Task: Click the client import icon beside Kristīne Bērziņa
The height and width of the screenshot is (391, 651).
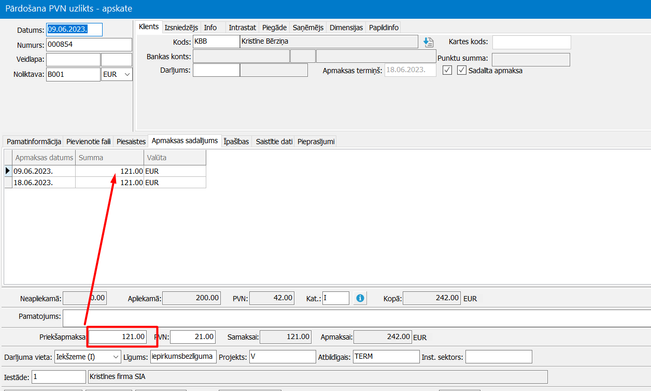Action: tap(428, 42)
